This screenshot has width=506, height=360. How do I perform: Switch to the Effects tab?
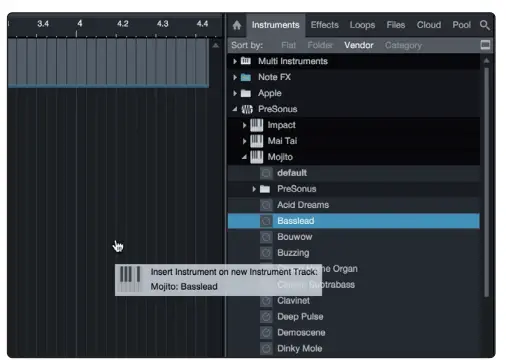tap(324, 25)
